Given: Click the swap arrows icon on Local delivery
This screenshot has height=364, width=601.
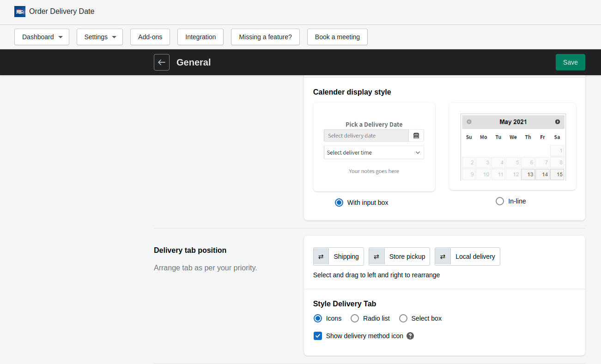Looking at the screenshot, I should tap(443, 257).
